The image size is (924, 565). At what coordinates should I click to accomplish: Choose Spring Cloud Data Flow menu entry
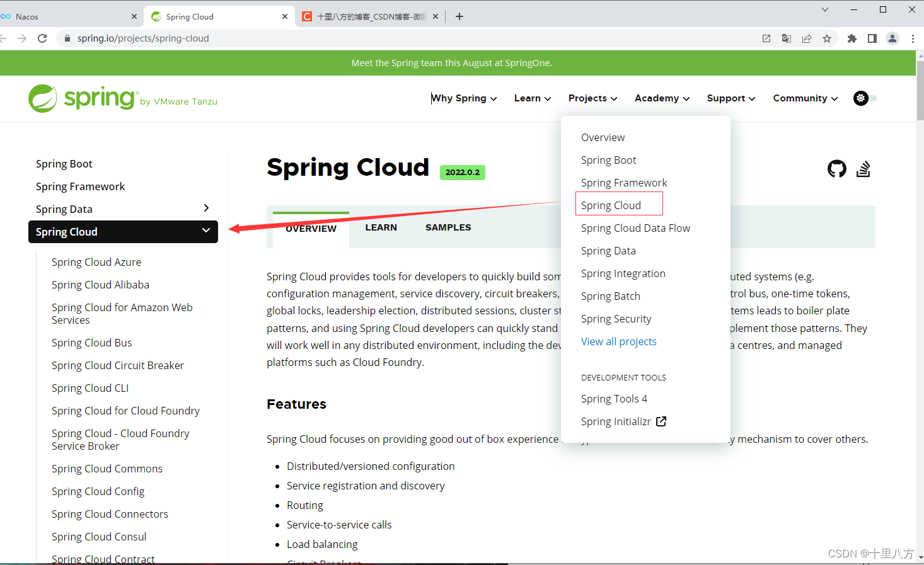pos(635,228)
